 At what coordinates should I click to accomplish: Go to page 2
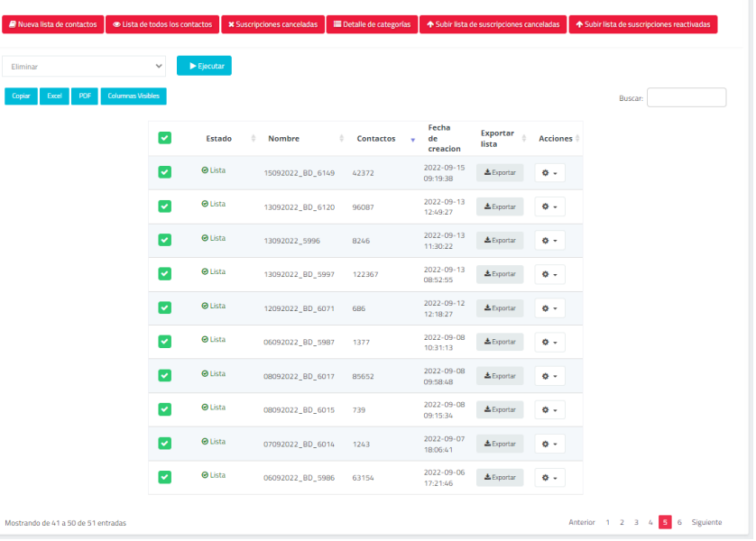pyautogui.click(x=622, y=522)
